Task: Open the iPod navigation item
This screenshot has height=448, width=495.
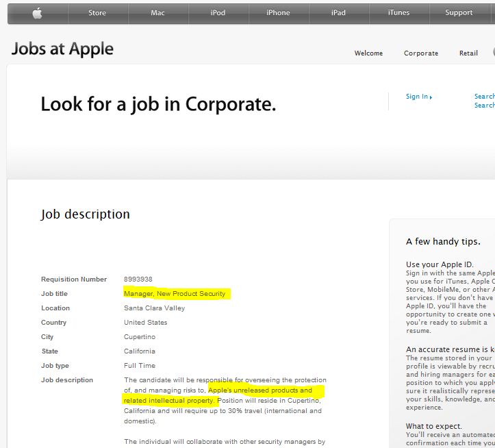Action: (218, 13)
